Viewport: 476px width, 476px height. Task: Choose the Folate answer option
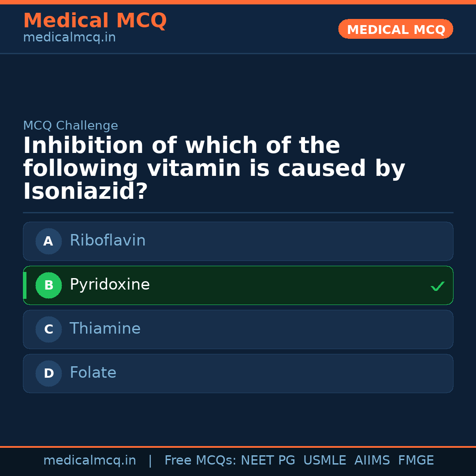238,373
